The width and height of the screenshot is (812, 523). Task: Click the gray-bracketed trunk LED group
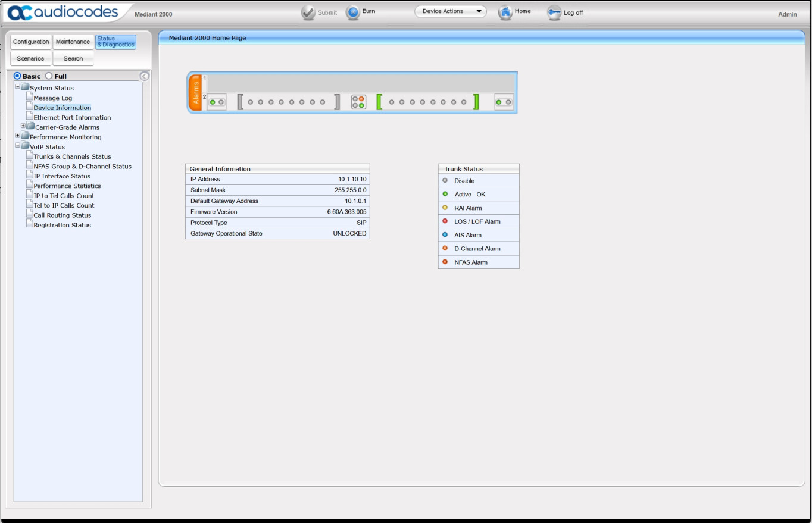click(x=289, y=102)
